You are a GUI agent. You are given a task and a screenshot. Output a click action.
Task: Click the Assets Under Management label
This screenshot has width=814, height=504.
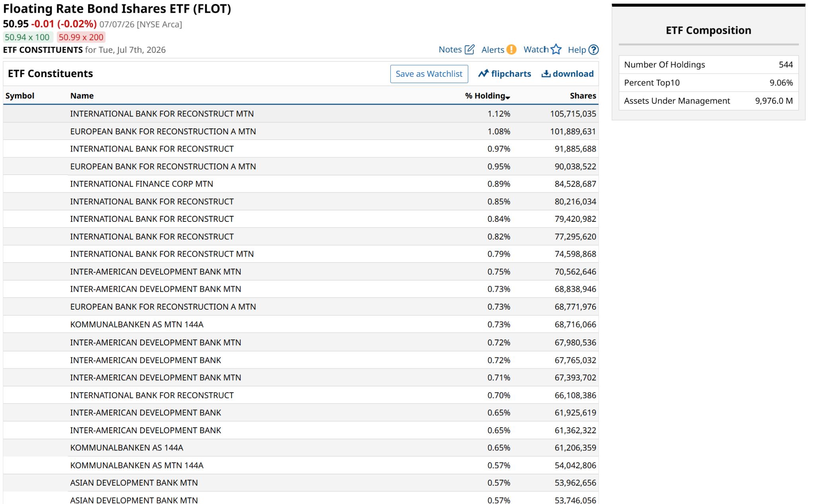coord(677,101)
